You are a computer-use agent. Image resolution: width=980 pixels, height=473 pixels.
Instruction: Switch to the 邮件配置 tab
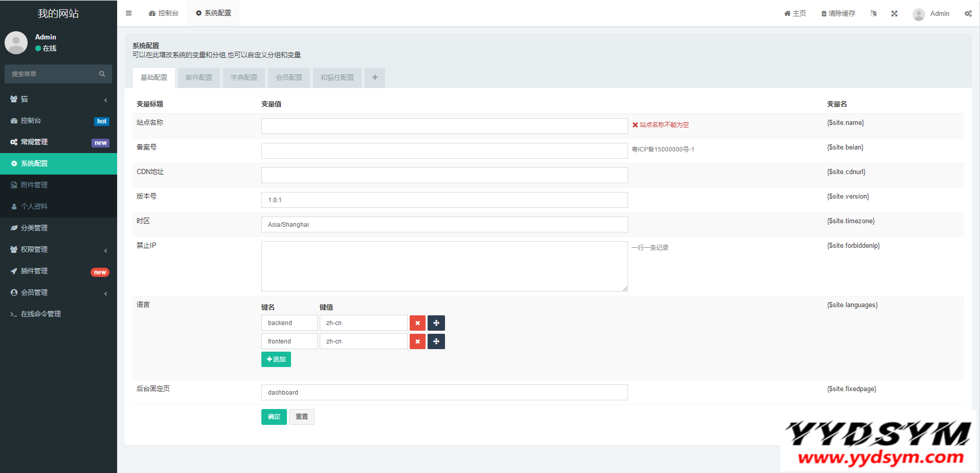click(198, 77)
